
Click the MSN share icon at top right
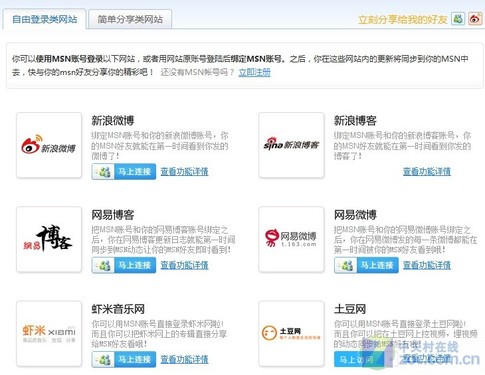coord(458,19)
